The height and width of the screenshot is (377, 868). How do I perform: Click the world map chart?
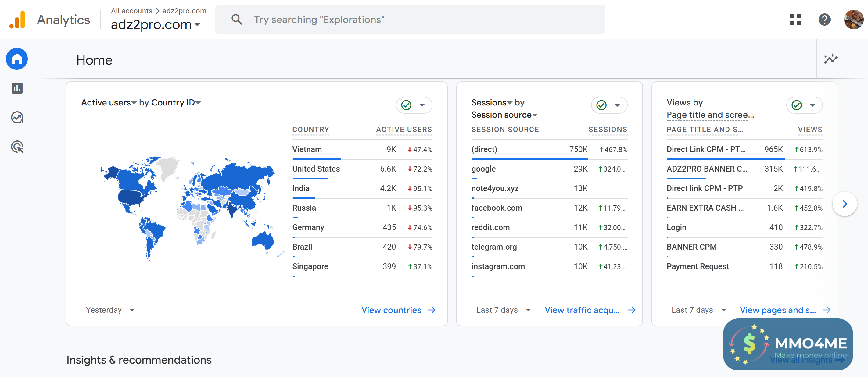coord(192,208)
